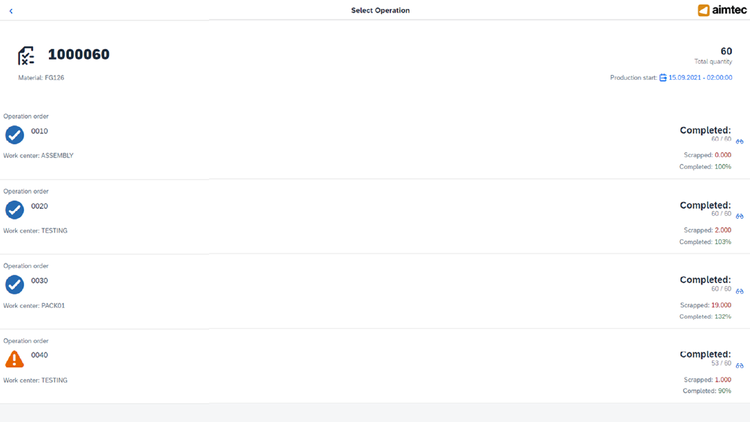Click Completed heading for operation 0040
The image size is (750, 422).
[705, 354]
